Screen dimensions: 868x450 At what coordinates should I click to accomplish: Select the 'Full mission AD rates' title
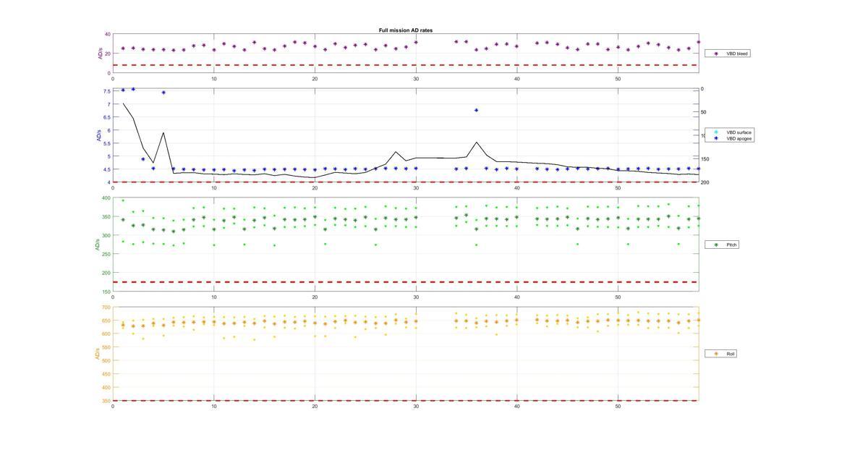click(406, 30)
